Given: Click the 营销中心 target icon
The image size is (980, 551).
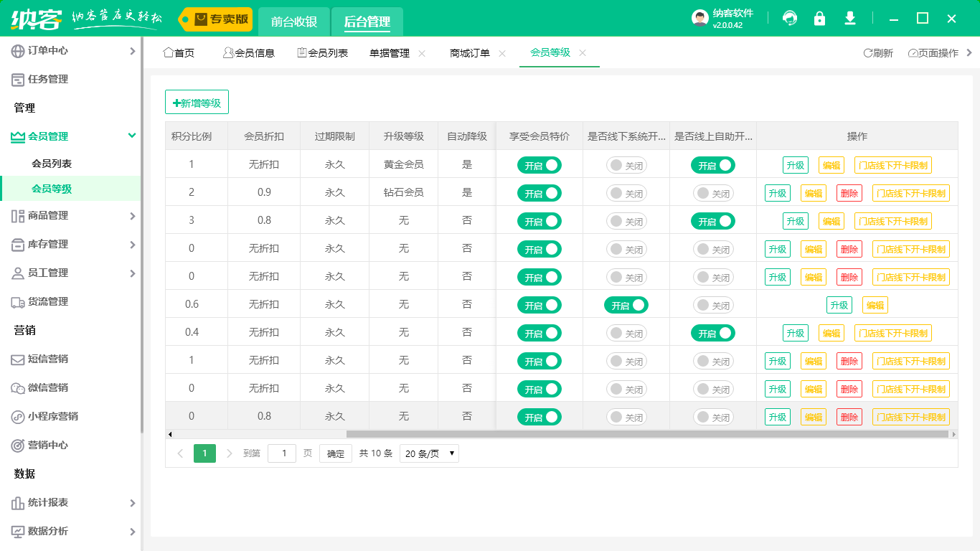Looking at the screenshot, I should (x=18, y=446).
